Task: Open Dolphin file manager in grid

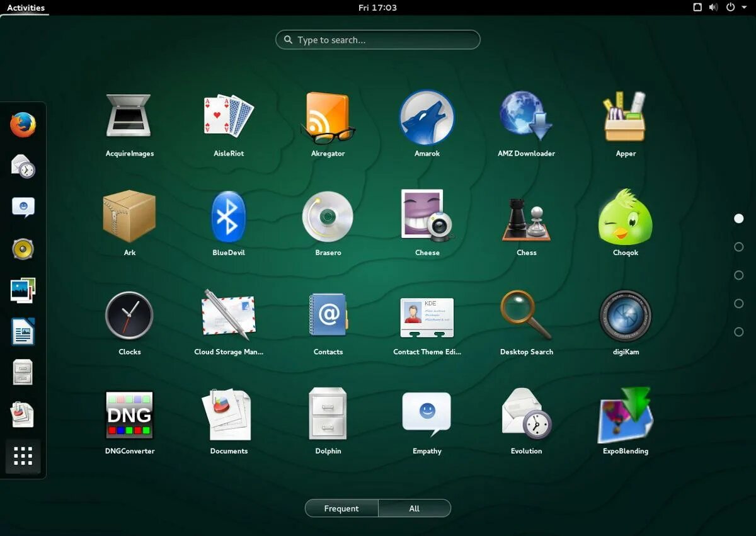Action: click(328, 414)
